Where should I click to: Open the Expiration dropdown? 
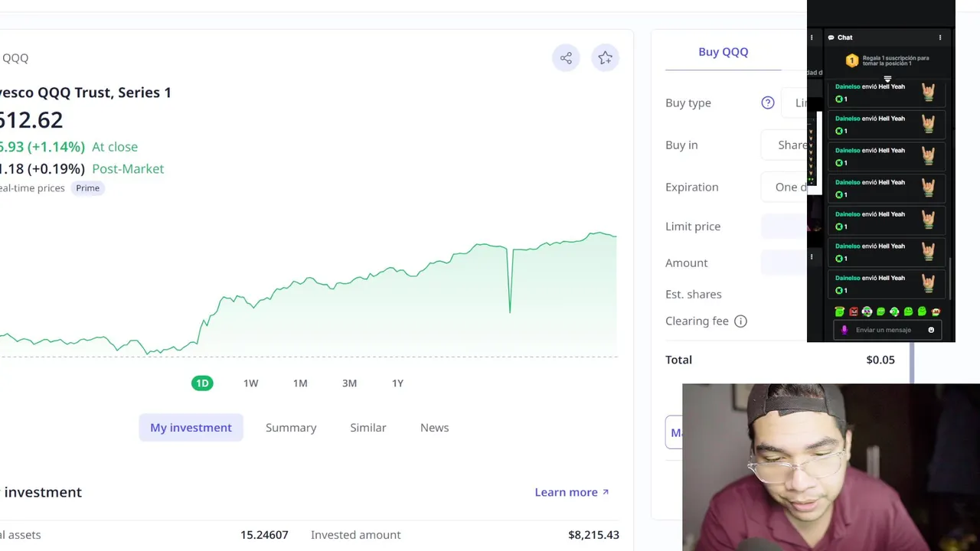784,187
